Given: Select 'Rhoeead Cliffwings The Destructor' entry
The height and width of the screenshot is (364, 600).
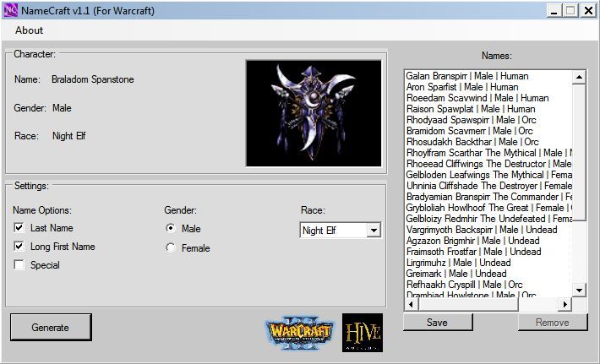Looking at the screenshot, I should pyautogui.click(x=489, y=164).
